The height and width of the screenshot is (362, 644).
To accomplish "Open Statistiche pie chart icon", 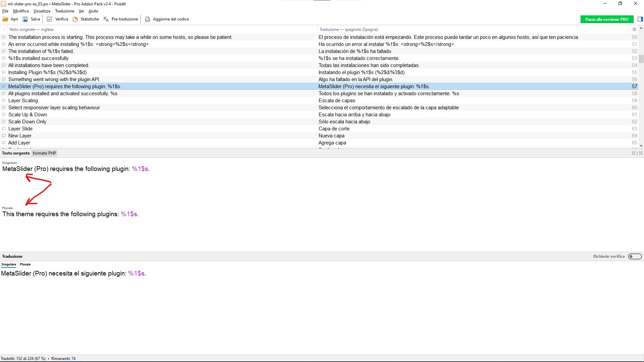I will tap(75, 19).
